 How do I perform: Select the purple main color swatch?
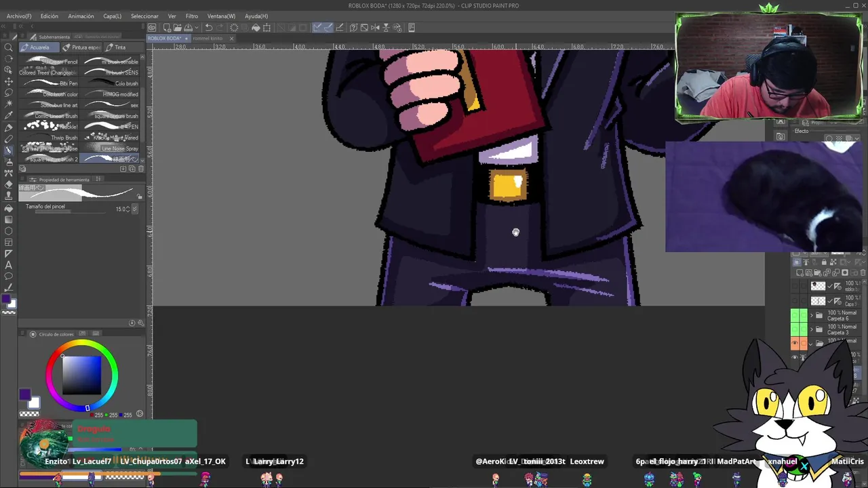point(25,394)
